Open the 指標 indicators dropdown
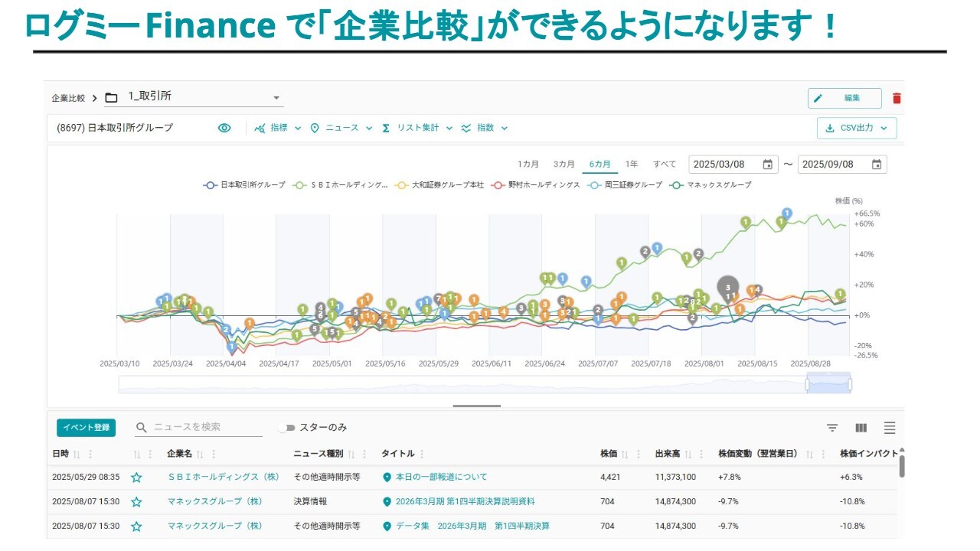The image size is (980, 551). pyautogui.click(x=279, y=128)
